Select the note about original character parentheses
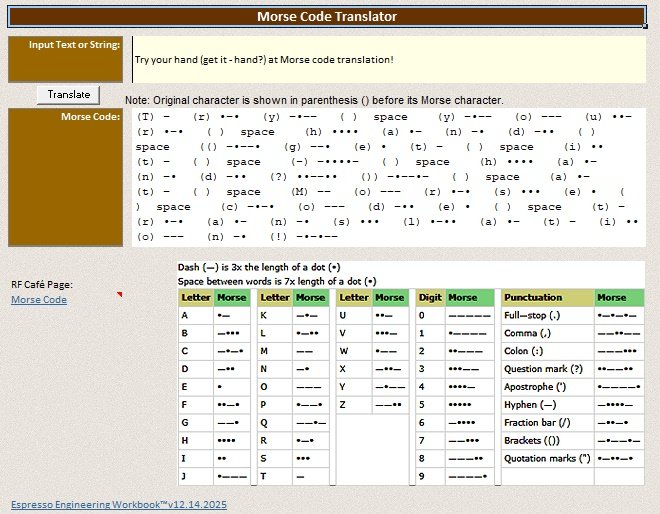The width and height of the screenshot is (660, 514). click(313, 100)
